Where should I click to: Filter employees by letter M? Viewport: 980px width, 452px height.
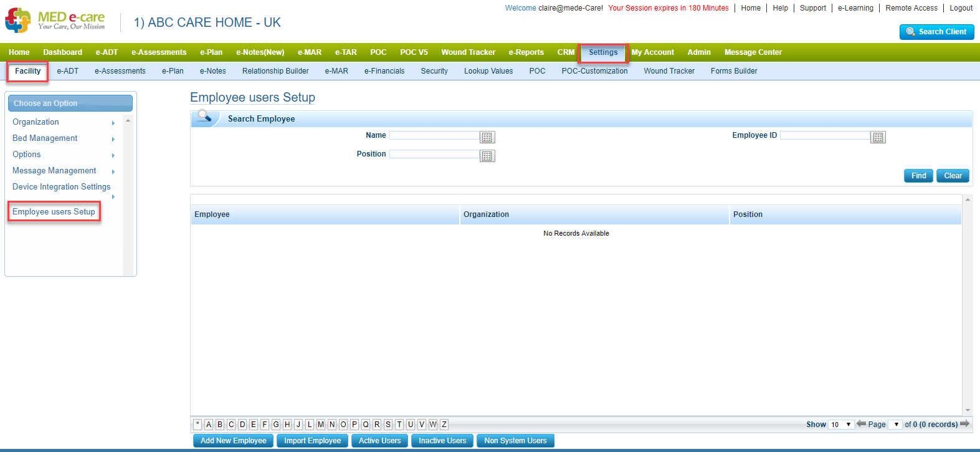pos(321,425)
